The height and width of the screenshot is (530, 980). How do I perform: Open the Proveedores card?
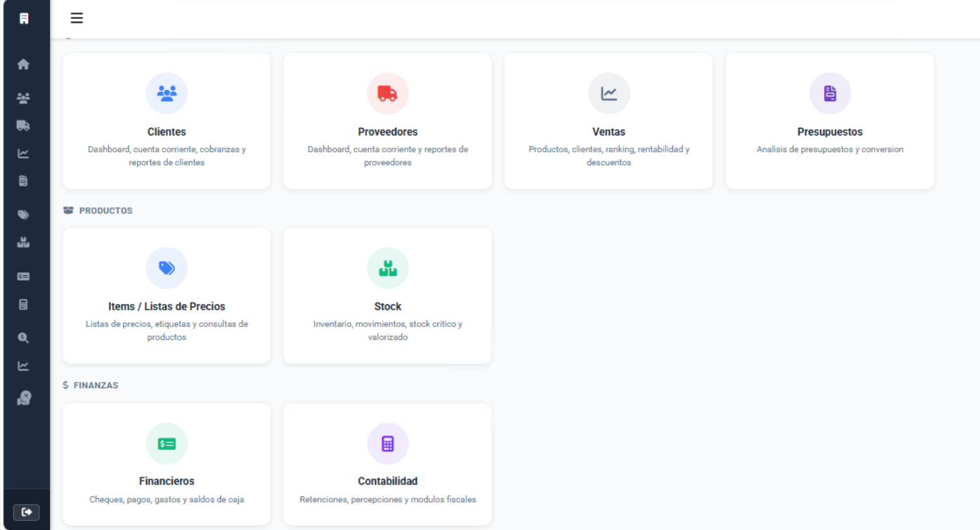click(388, 121)
